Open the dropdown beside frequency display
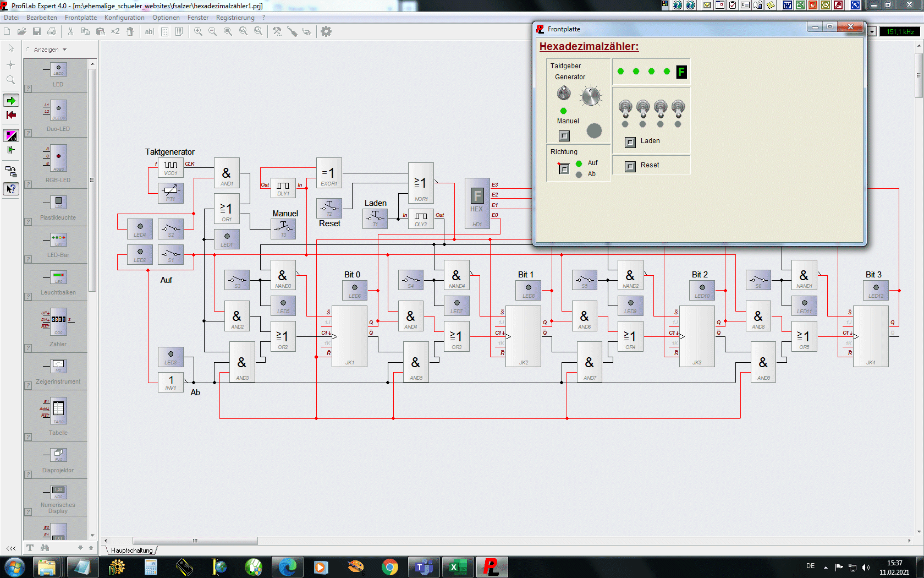 (872, 31)
